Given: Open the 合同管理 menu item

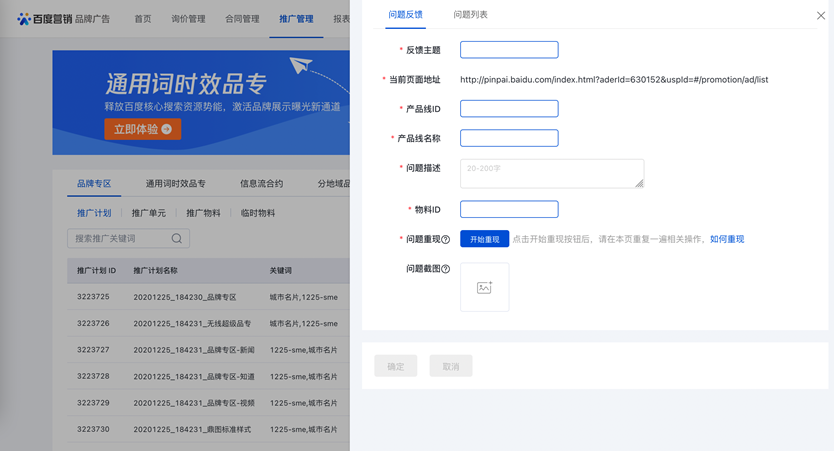Looking at the screenshot, I should coord(242,19).
